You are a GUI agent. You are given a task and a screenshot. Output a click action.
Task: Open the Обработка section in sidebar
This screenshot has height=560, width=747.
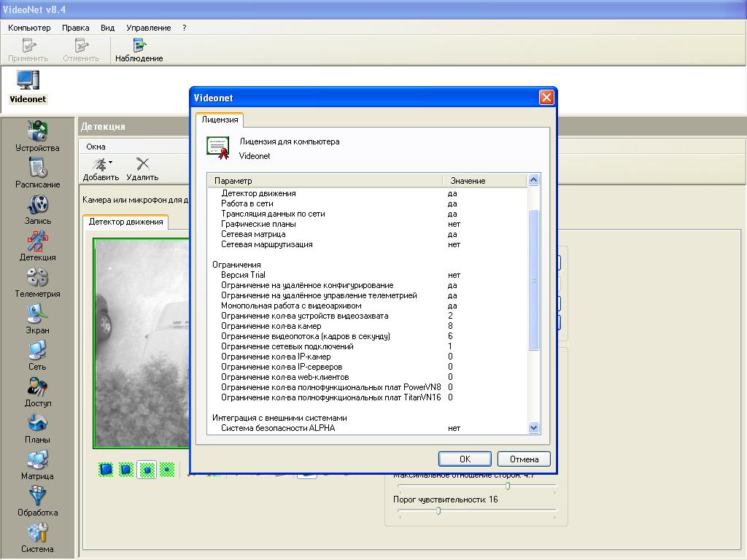coord(37,502)
